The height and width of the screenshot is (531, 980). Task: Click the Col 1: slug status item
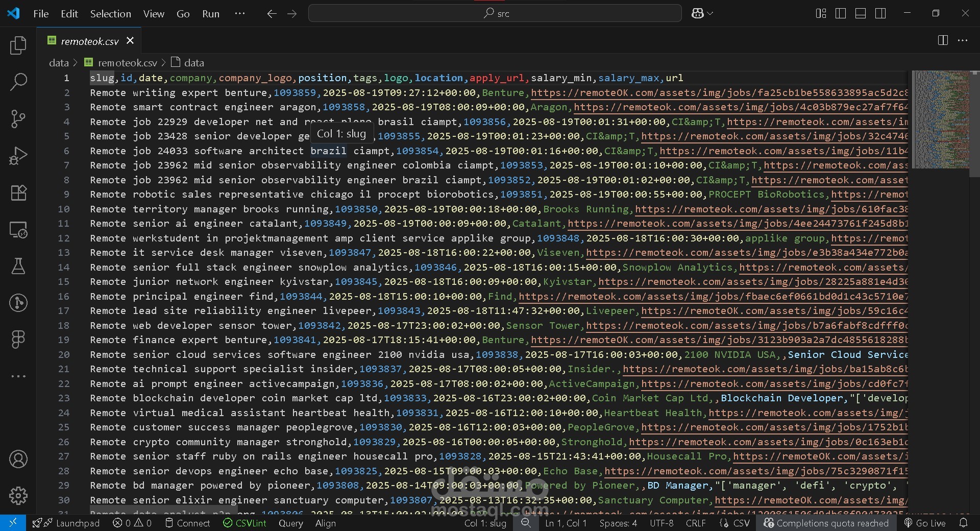point(485,523)
